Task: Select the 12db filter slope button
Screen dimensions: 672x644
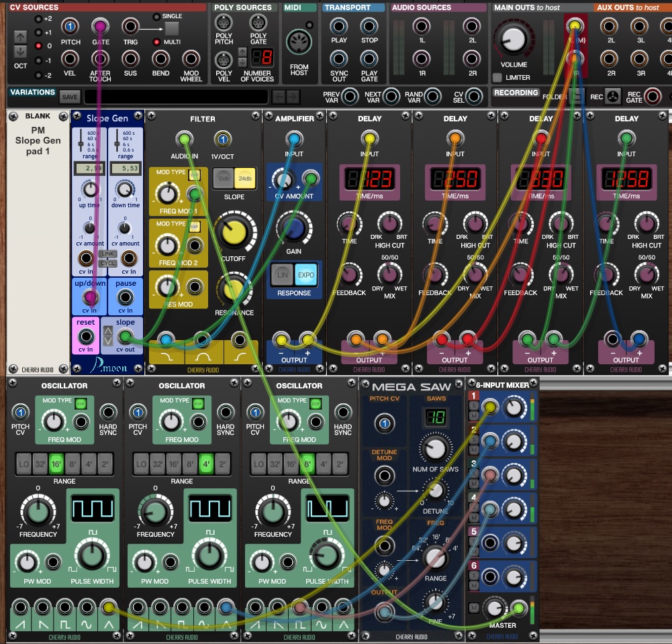Action: pyautogui.click(x=222, y=177)
